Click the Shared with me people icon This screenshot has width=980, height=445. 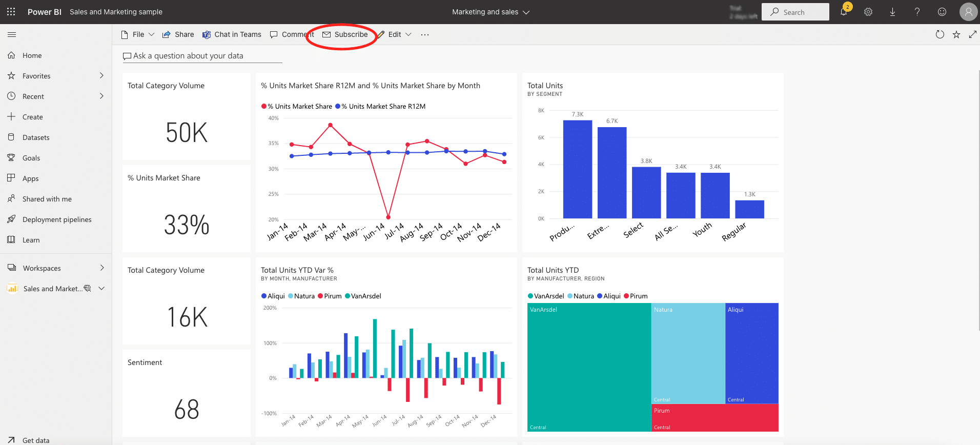coord(11,198)
